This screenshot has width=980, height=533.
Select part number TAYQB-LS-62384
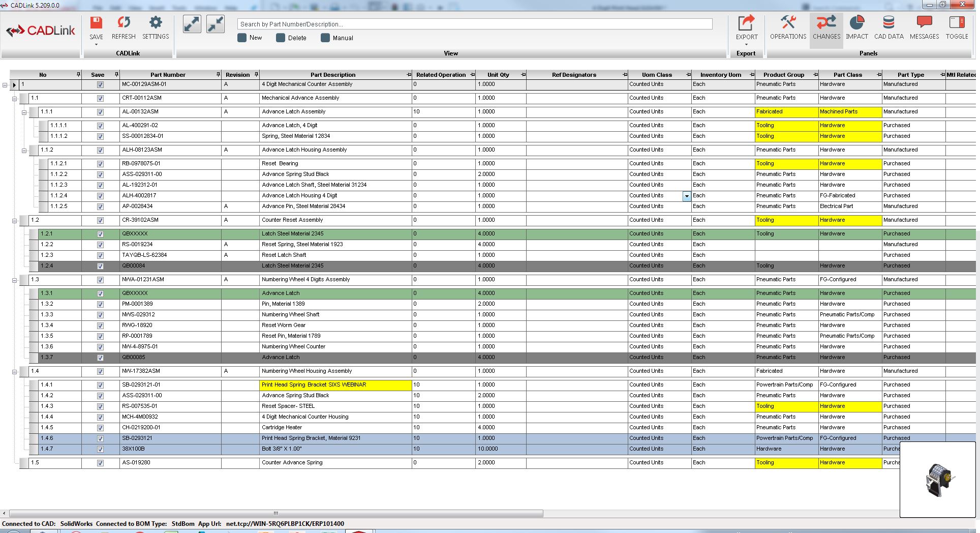(x=170, y=255)
